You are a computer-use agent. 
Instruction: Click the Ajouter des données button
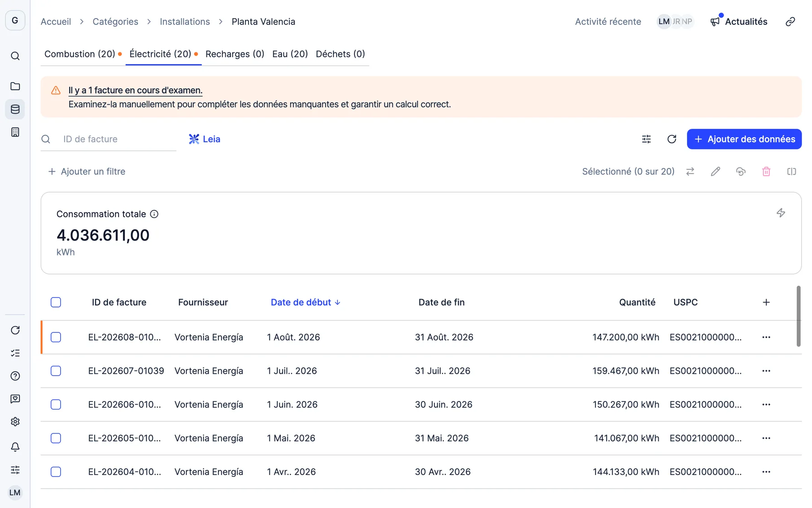744,139
